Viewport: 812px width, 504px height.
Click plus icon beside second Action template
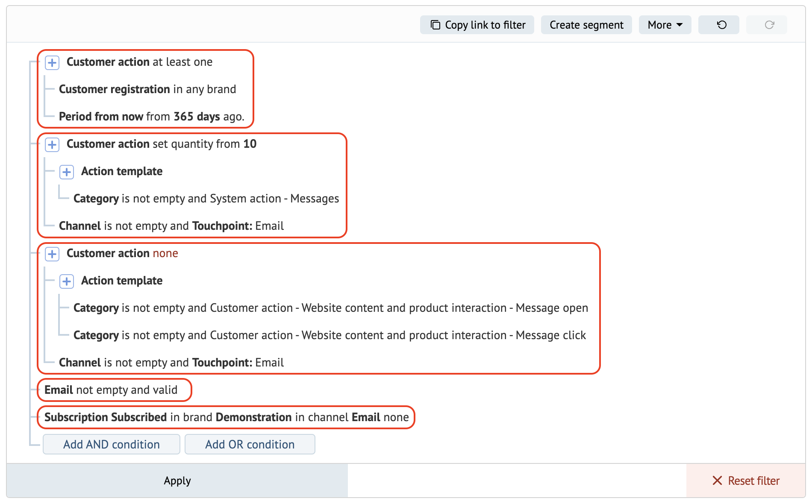click(67, 281)
